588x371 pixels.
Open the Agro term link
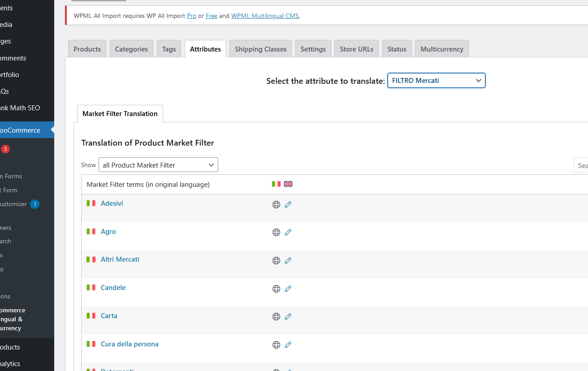point(108,232)
